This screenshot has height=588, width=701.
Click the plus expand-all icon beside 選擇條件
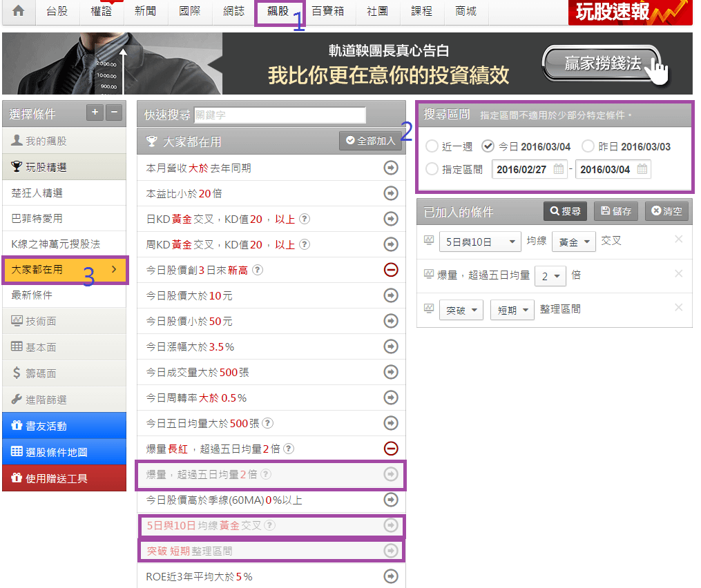point(95,113)
